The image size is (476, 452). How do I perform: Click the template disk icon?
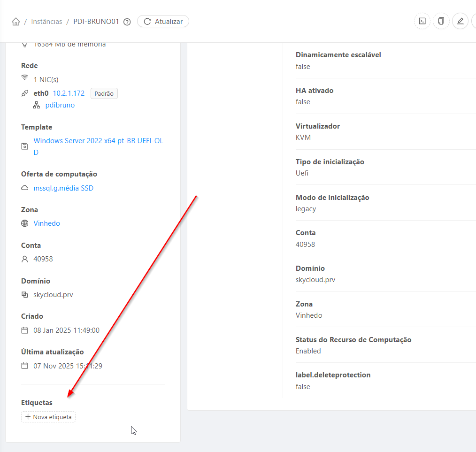pos(25,146)
